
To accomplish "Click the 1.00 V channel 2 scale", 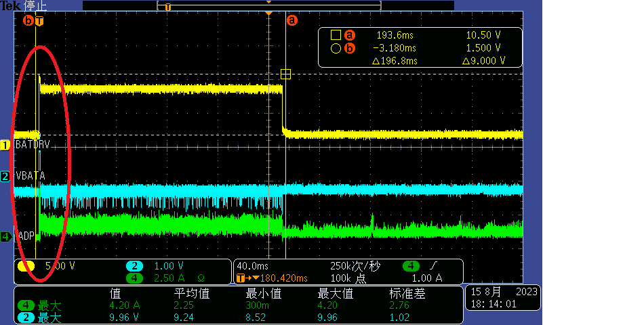I will pyautogui.click(x=169, y=266).
